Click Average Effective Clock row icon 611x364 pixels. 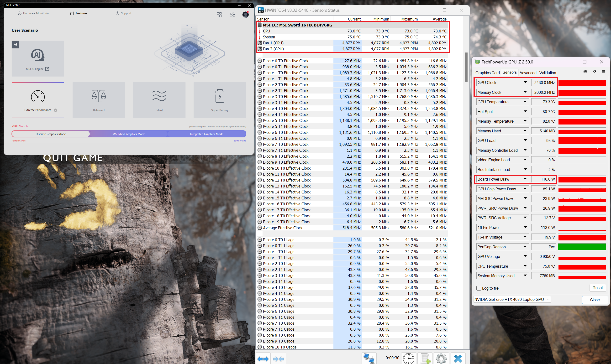coord(260,228)
